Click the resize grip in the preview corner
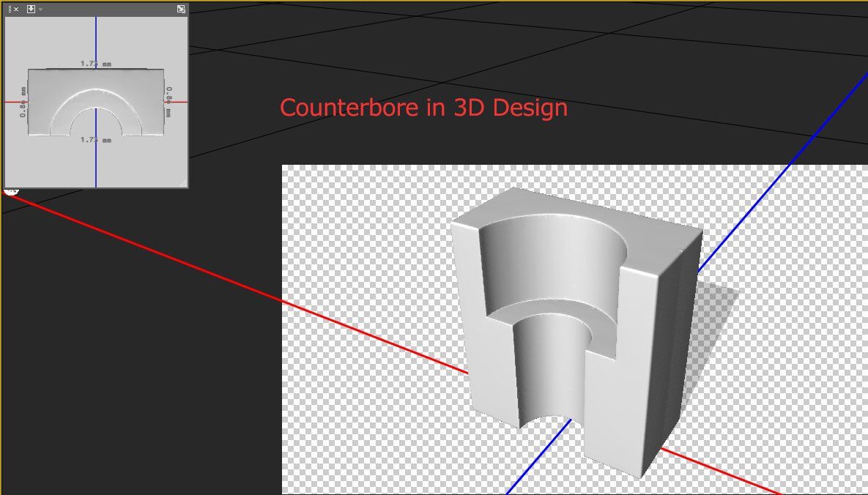The width and height of the screenshot is (868, 495). [182, 182]
